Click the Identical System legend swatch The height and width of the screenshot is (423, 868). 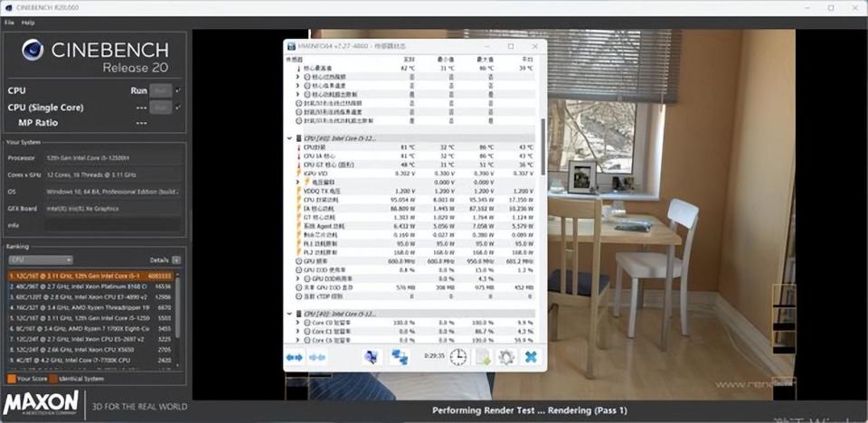click(53, 379)
